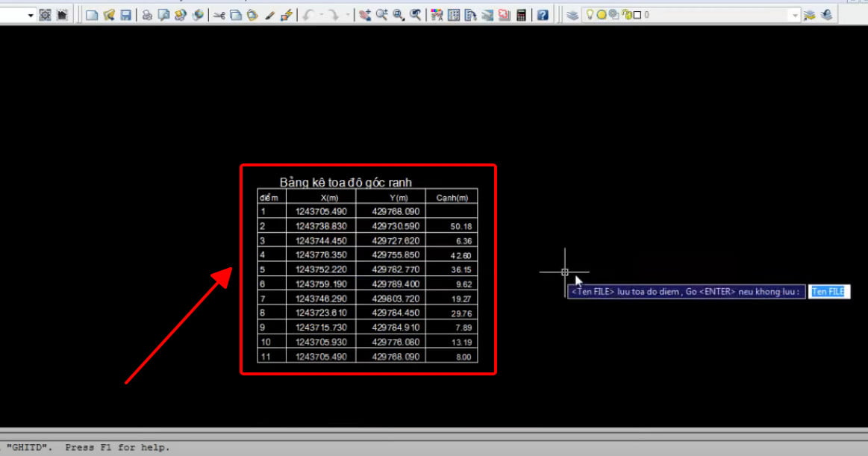Viewport: 868px width, 456px height.
Task: Open DesignCenter icon
Action: 454,15
